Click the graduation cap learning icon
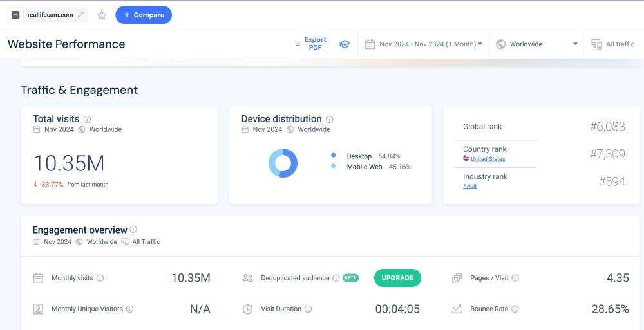The width and height of the screenshot is (644, 330). (x=345, y=44)
